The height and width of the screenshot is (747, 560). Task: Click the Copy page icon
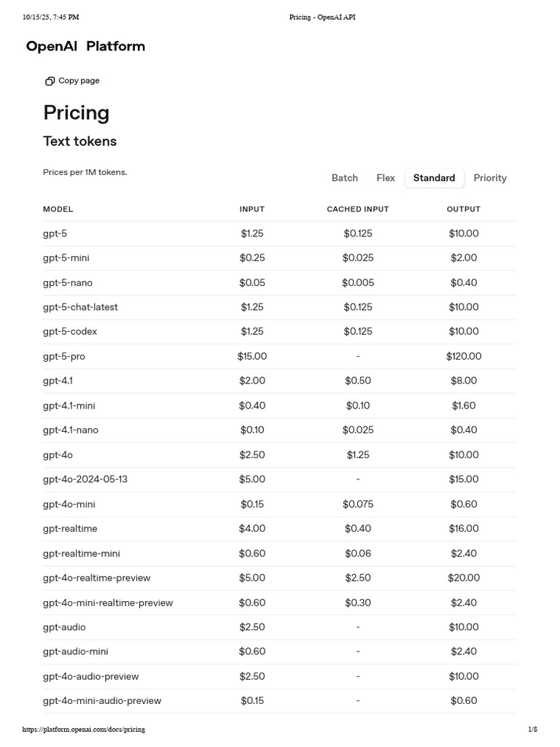50,81
